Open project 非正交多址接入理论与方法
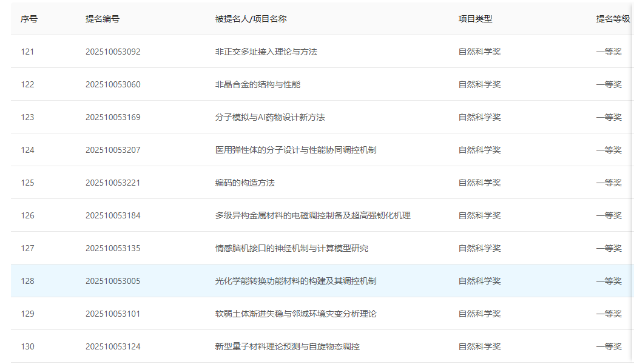Viewport: 634px width, 364px height. (266, 52)
